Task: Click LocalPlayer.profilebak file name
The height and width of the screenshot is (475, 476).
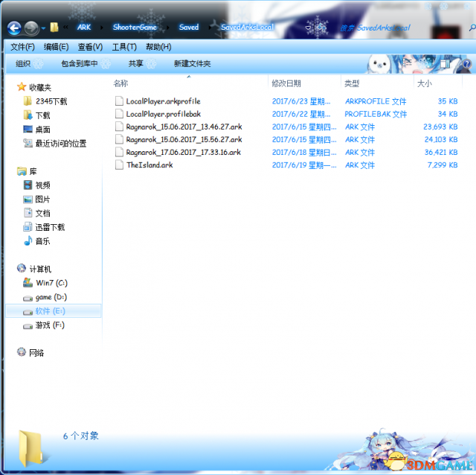Action: coord(164,114)
